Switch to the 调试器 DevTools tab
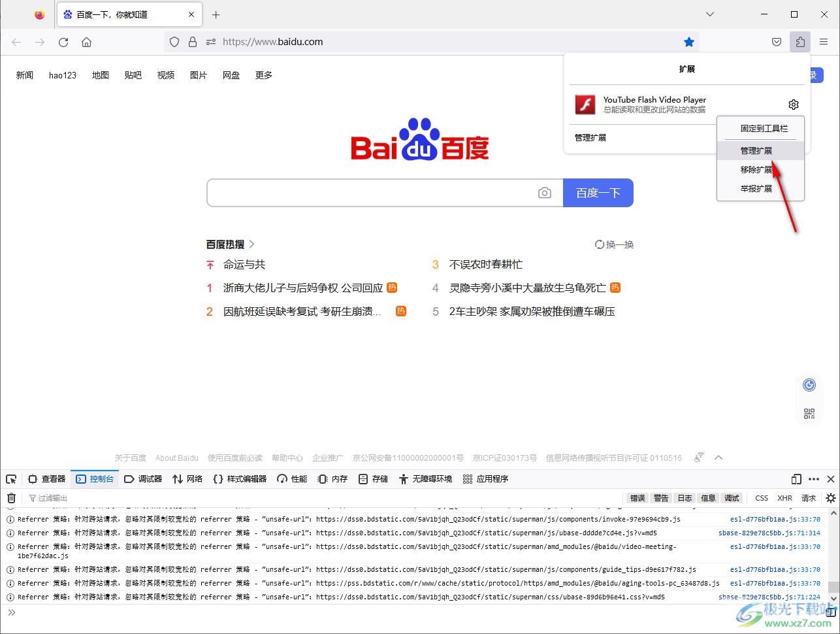Viewport: 840px width, 634px height. coord(143,479)
